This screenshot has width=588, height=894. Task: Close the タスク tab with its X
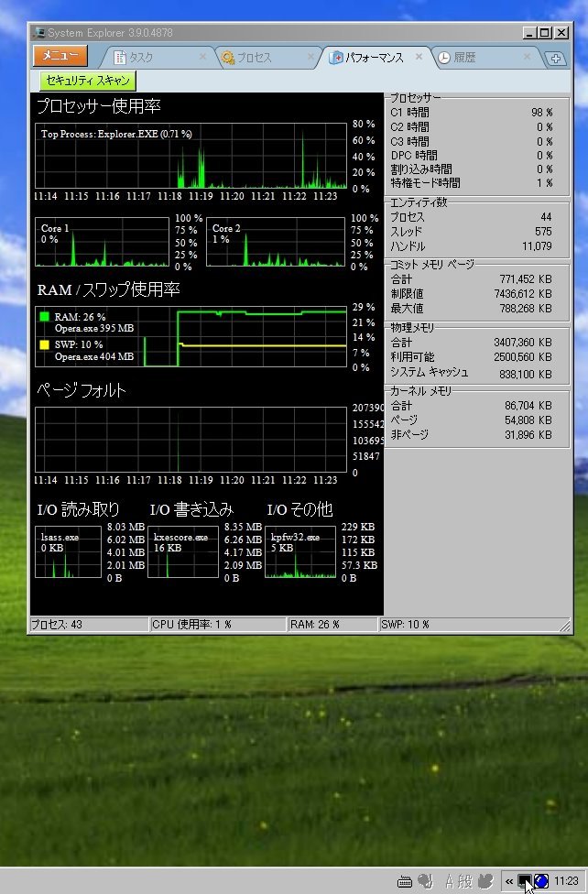coord(203,58)
